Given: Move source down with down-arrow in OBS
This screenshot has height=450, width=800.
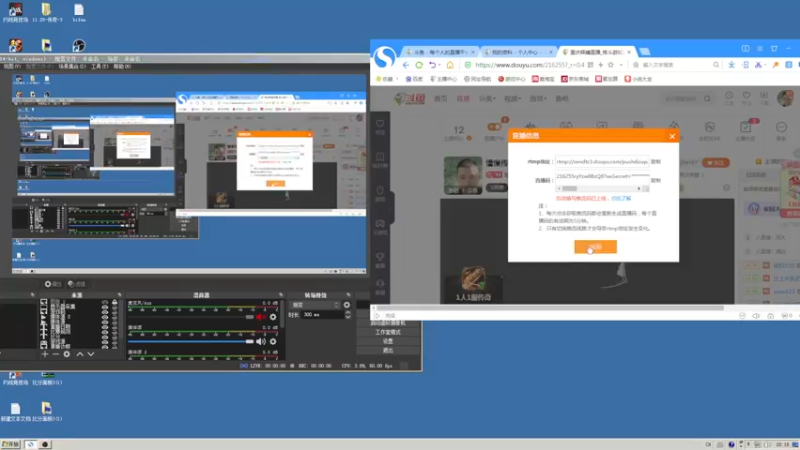Looking at the screenshot, I should (x=91, y=354).
